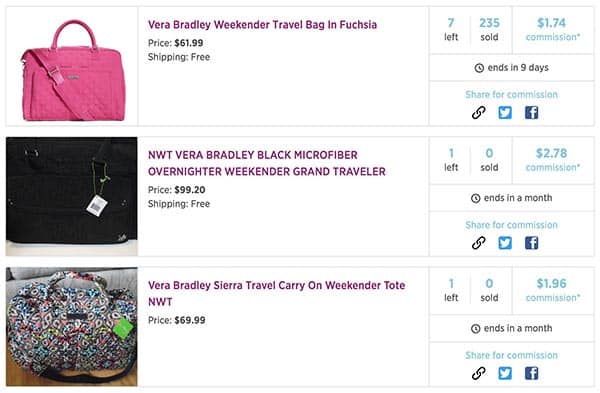View the paisley Sierra tote photo
Screen dimensions: 600x393
point(72,326)
